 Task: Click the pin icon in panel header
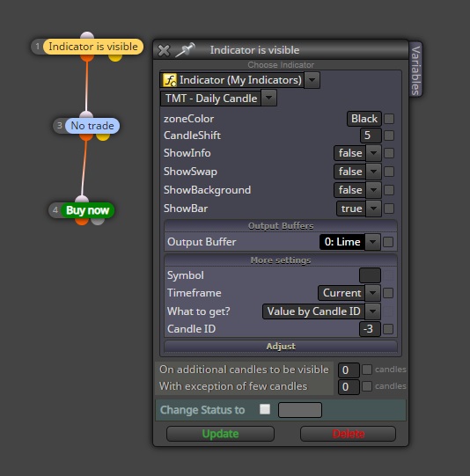(x=185, y=50)
